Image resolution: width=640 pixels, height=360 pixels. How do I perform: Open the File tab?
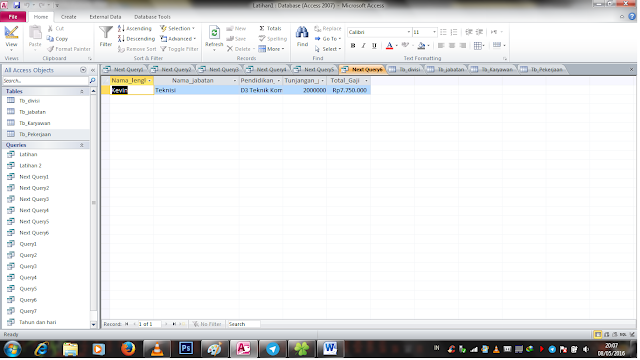click(13, 17)
